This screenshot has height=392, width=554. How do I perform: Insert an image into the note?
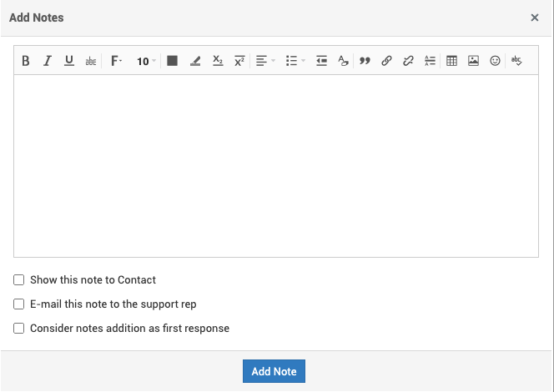point(473,61)
